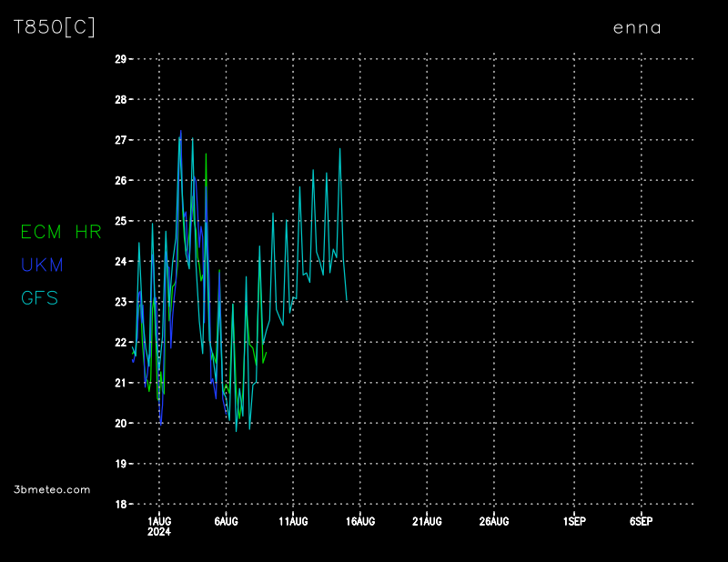Select the 27 temperature axis label
Viewport: 728px width, 562px height.
pyautogui.click(x=120, y=140)
